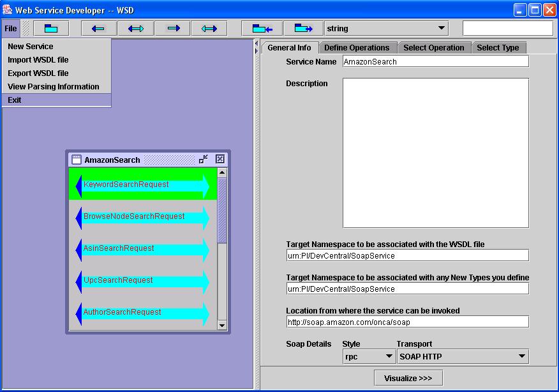559x392 pixels.
Task: Click the Visualize >>> button
Action: point(408,378)
